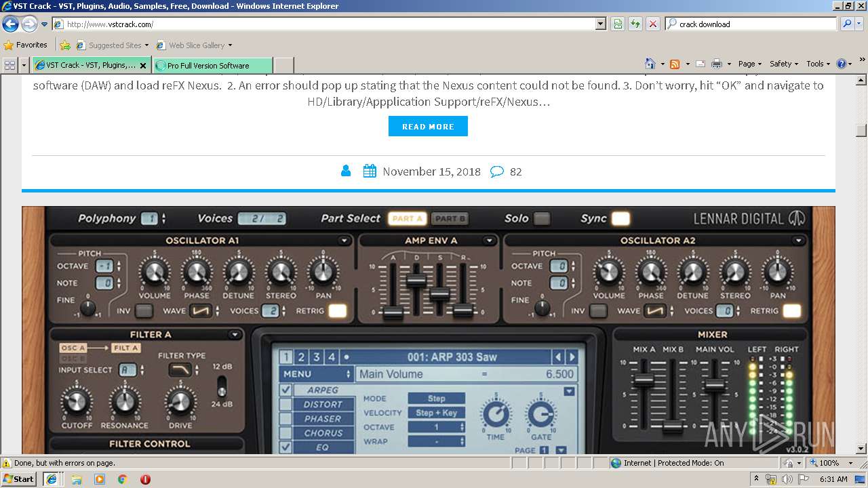Screen dimensions: 868x488
Task: Click the red Opera icon in taskbar
Action: (145, 479)
